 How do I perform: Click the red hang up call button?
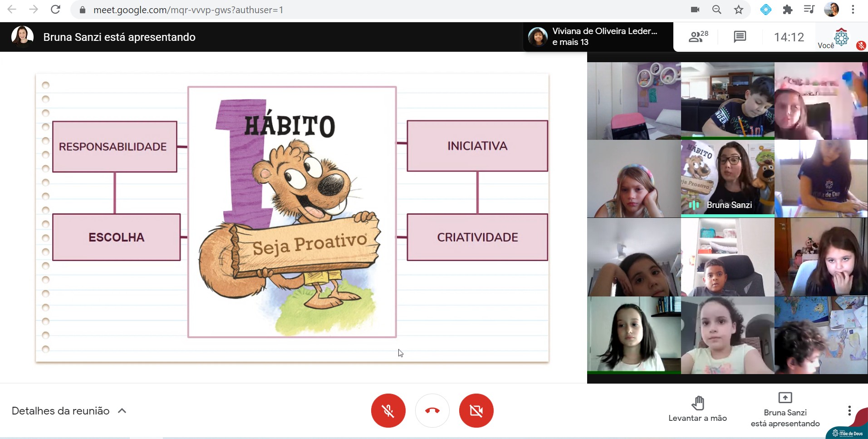(432, 410)
